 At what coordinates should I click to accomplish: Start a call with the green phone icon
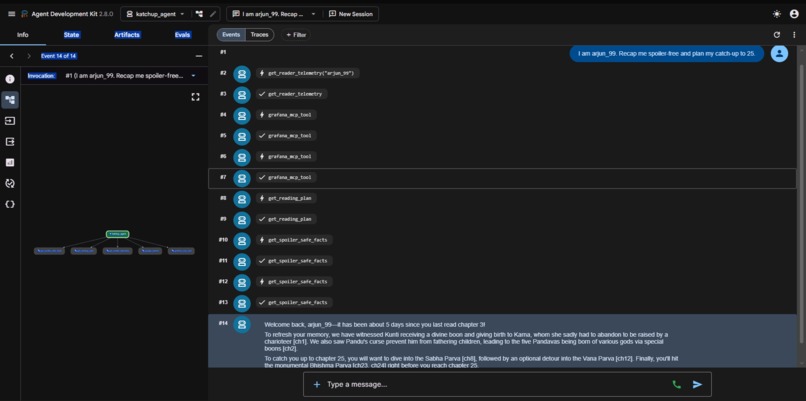[x=676, y=385]
